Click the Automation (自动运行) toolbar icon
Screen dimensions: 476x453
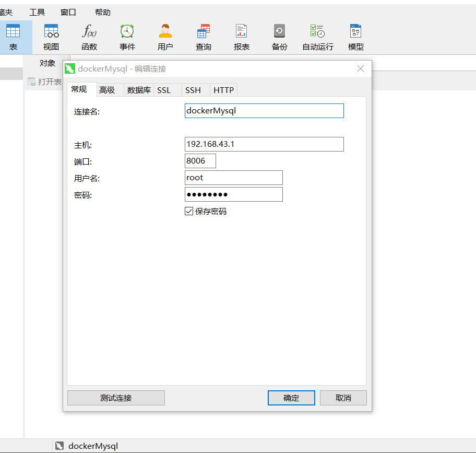tap(317, 32)
